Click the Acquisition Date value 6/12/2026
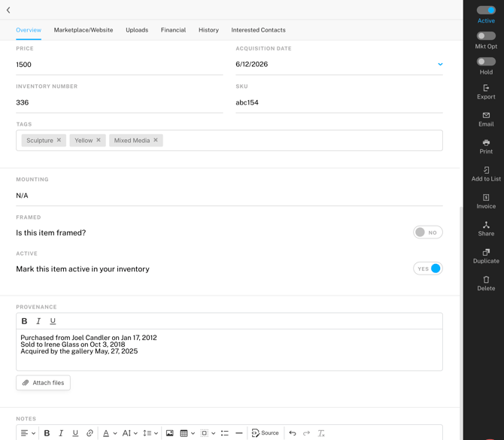 point(252,64)
